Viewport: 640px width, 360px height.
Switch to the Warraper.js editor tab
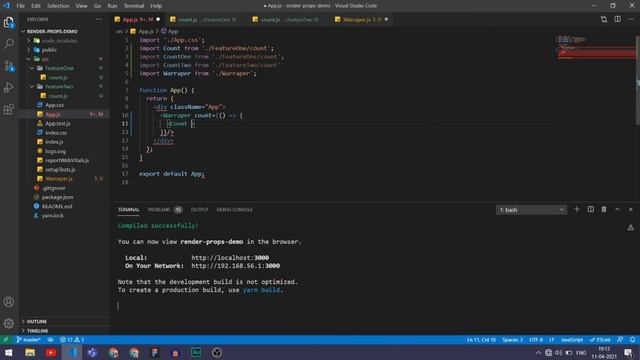361,19
